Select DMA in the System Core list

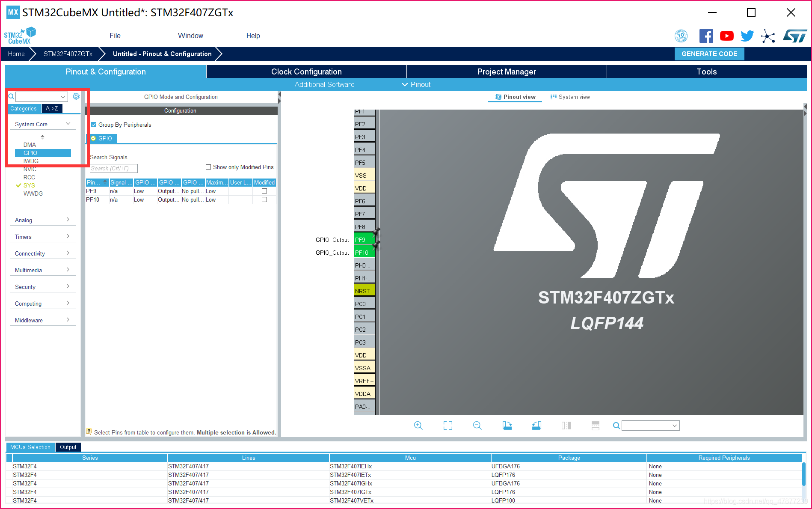point(30,145)
